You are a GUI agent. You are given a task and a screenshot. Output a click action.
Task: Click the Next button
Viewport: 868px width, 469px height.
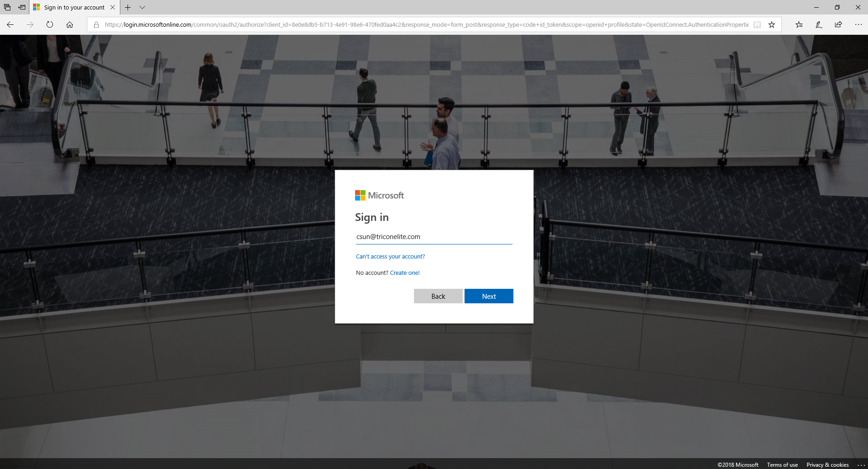(x=489, y=296)
